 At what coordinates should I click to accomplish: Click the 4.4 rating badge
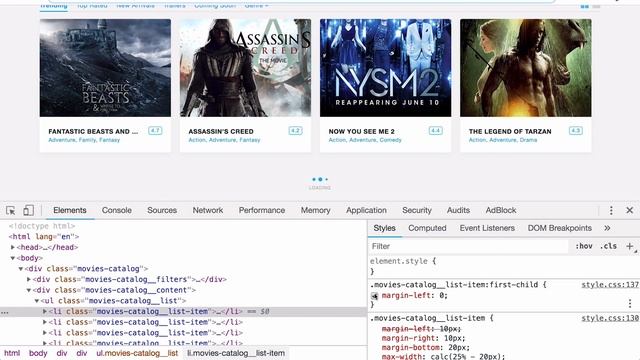point(436,131)
